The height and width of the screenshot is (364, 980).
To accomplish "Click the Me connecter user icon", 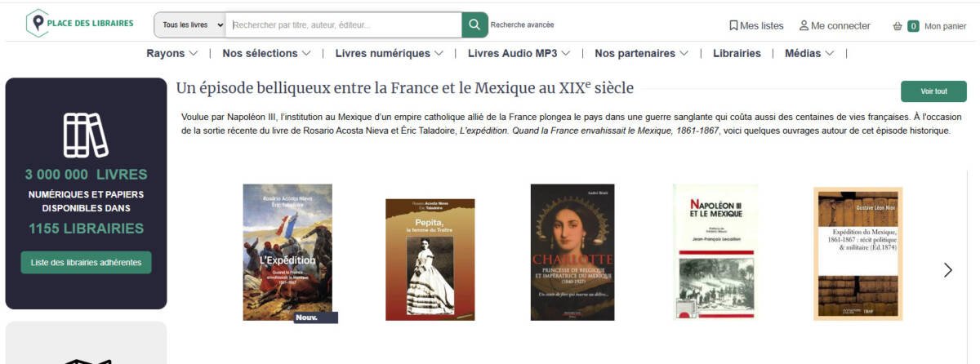I will [804, 25].
